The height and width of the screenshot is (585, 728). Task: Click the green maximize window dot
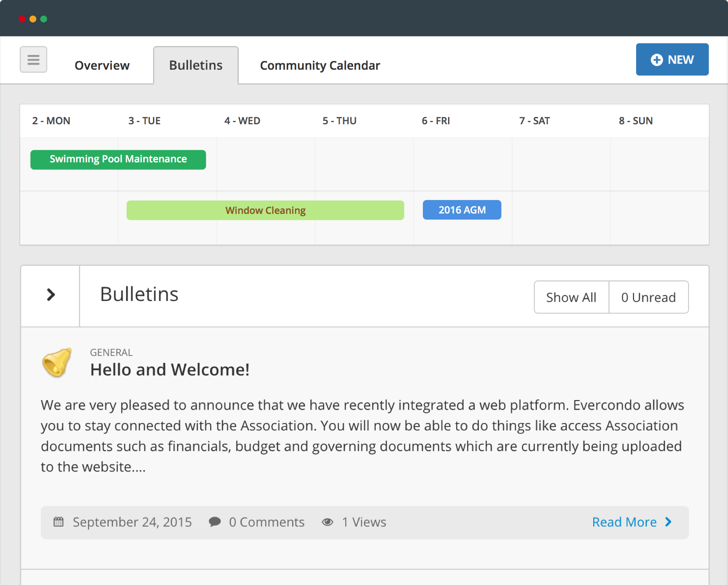coord(44,19)
